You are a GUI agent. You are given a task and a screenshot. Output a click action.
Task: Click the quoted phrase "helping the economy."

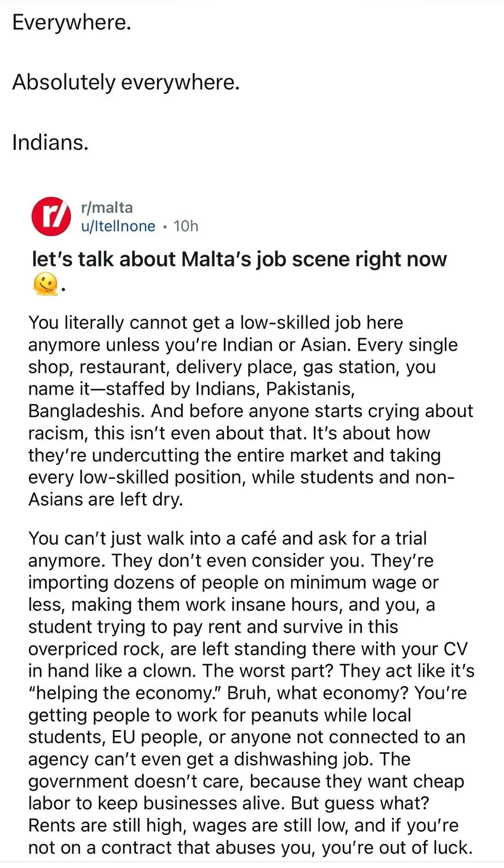(x=125, y=693)
